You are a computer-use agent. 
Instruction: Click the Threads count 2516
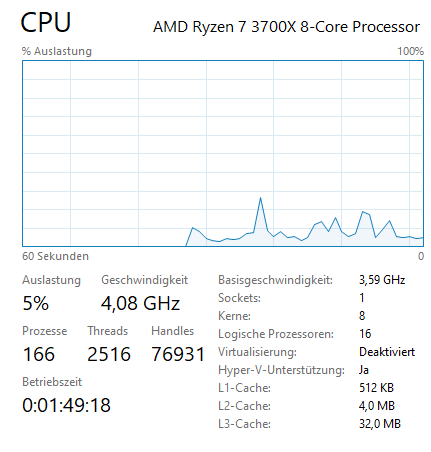tap(109, 354)
